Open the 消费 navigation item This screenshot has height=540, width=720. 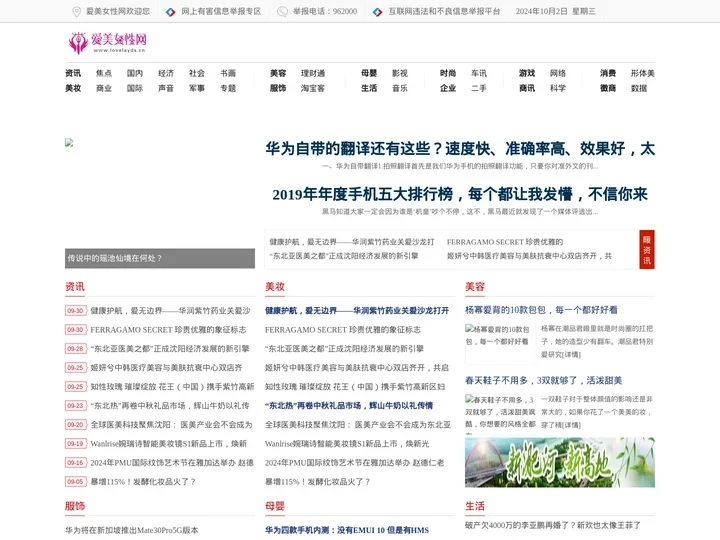click(x=608, y=73)
